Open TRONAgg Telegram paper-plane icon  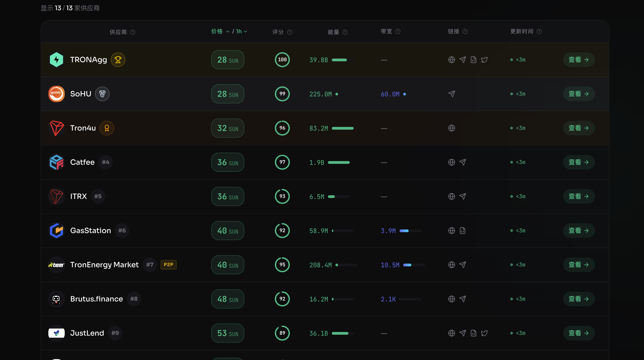coord(463,60)
